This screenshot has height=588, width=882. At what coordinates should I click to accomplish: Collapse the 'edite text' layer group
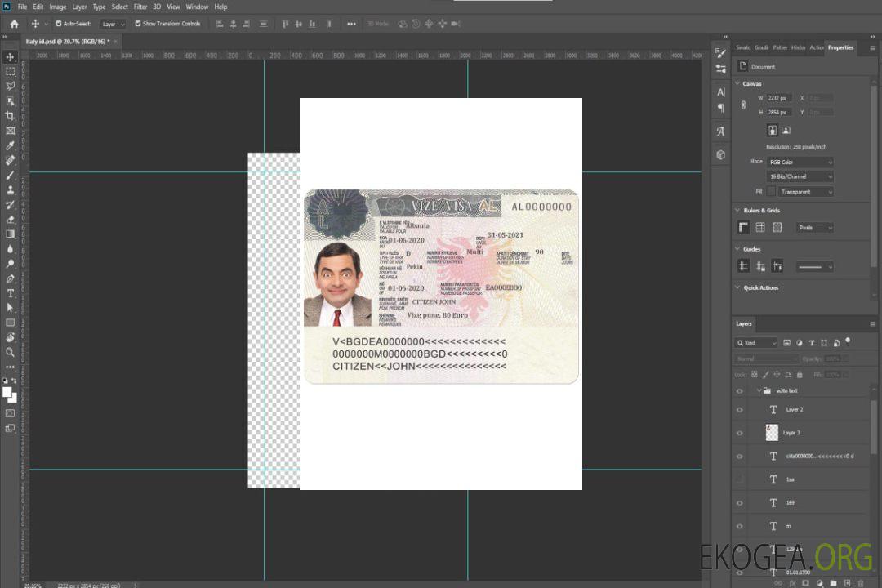pos(759,390)
